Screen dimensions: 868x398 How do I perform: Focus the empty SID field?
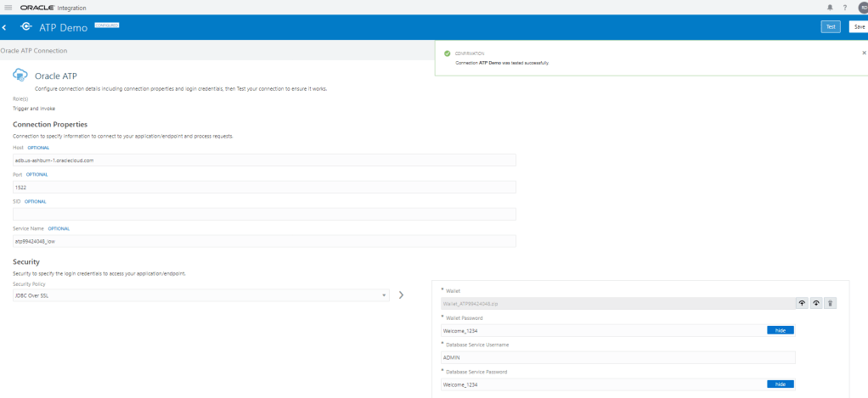coord(264,214)
